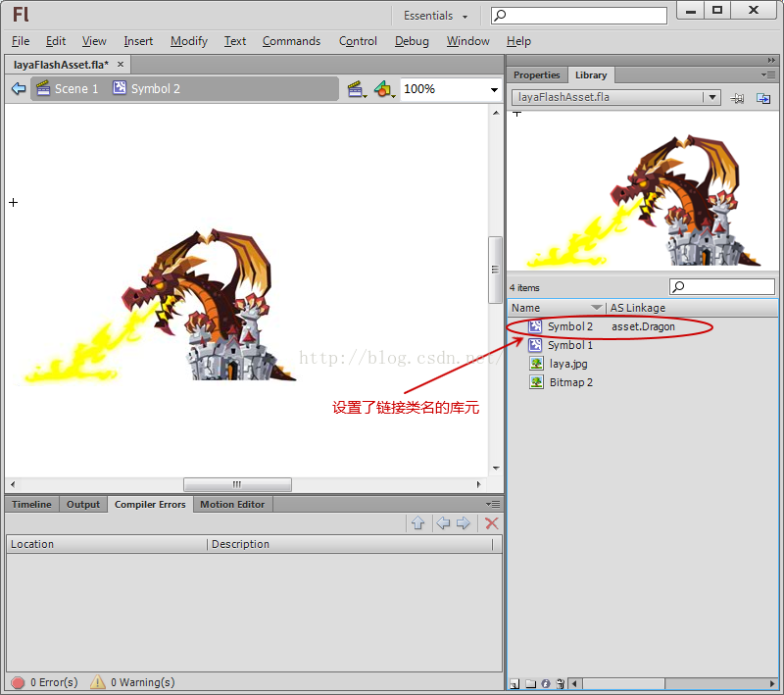Open the File menu
Image resolution: width=784 pixels, height=695 pixels.
coord(21,41)
